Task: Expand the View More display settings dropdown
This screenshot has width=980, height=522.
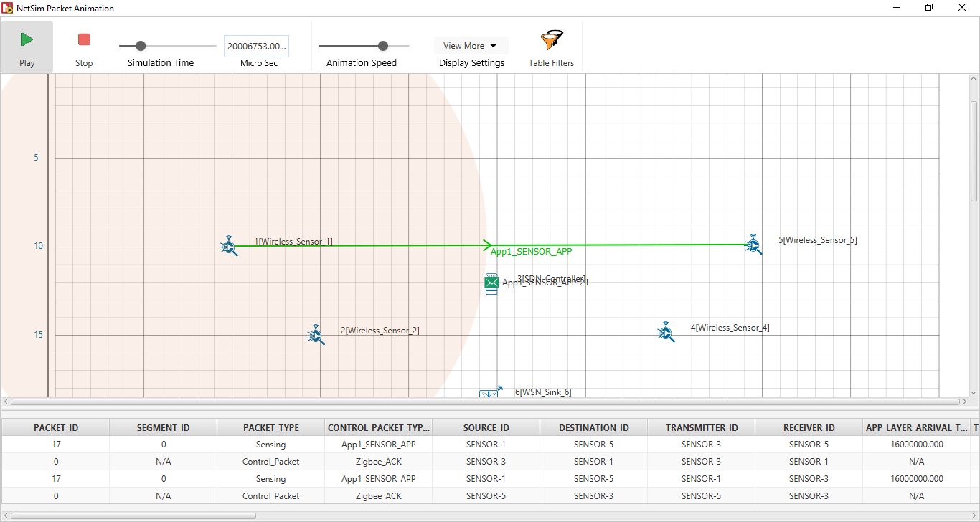Action: tap(471, 46)
